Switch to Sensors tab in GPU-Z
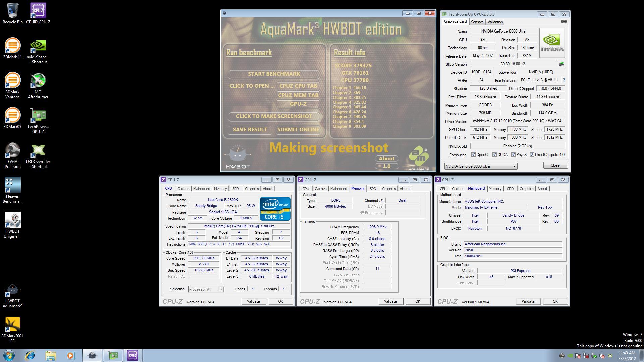The width and height of the screenshot is (644, 362). coord(477,22)
